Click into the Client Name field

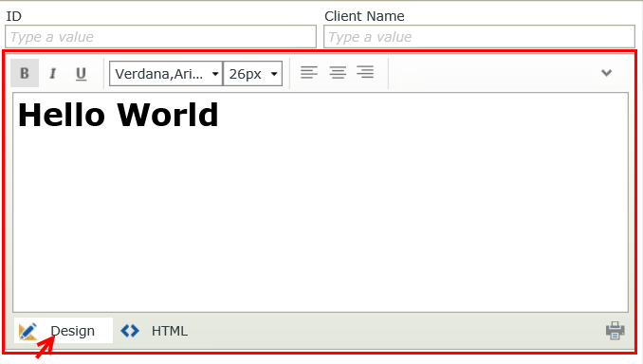click(x=479, y=37)
